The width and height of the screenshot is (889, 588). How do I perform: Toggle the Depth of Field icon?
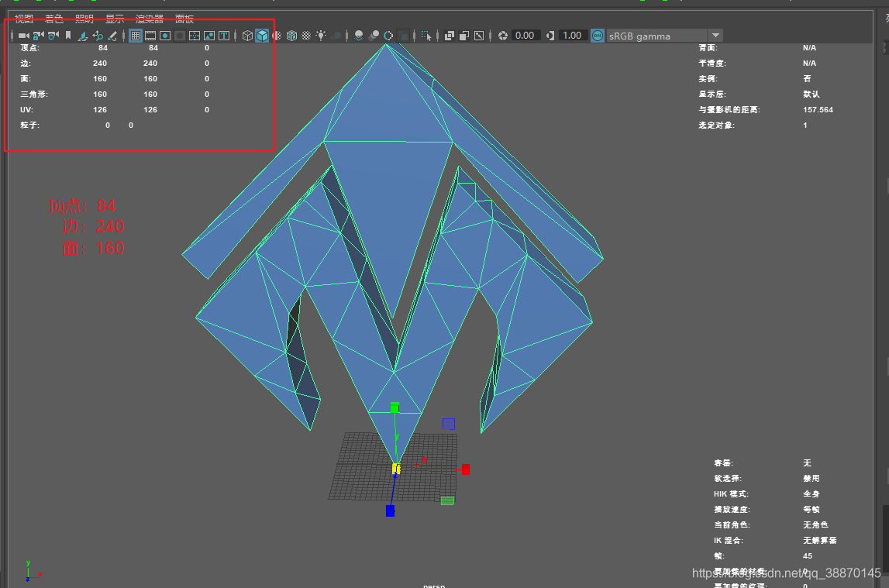[403, 36]
